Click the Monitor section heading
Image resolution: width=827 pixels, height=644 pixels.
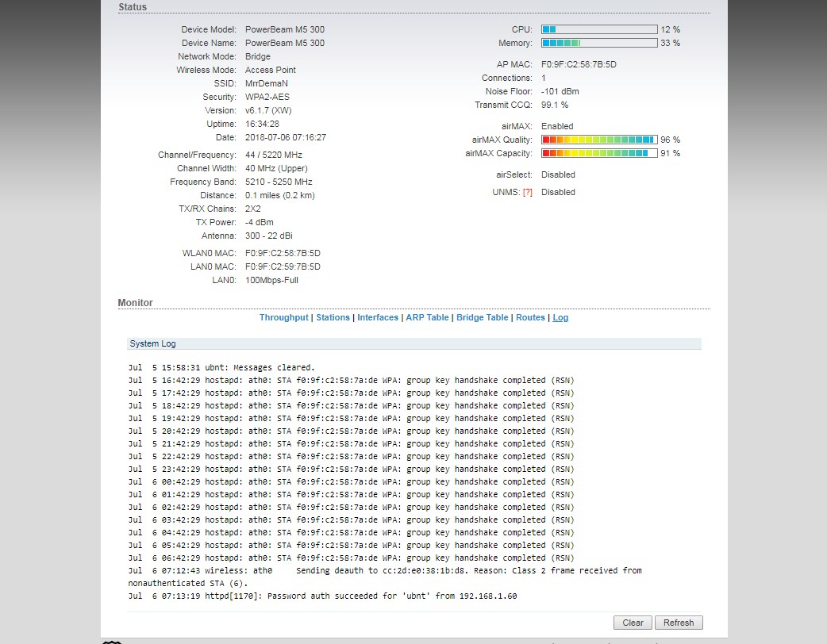pyautogui.click(x=135, y=302)
